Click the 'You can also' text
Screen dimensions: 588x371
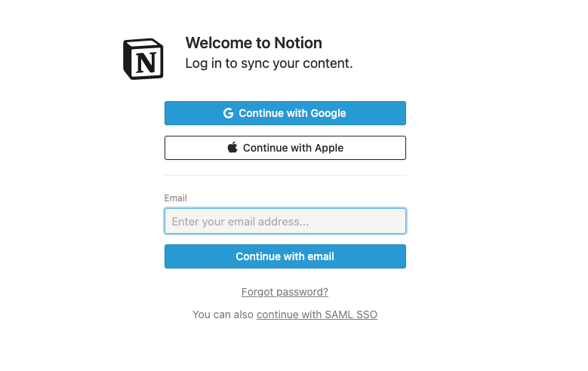[223, 314]
